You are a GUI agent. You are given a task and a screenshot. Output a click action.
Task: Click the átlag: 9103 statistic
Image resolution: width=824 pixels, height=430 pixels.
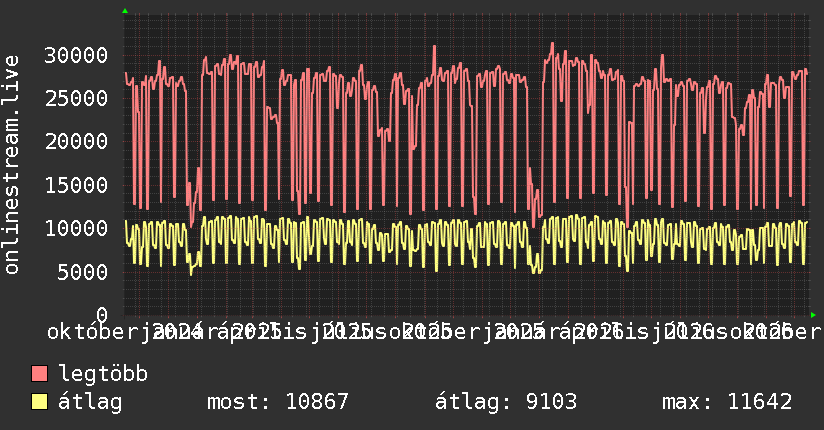[x=506, y=402]
